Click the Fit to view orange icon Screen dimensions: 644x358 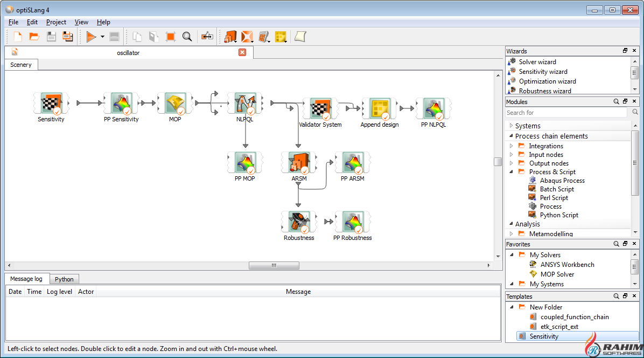pyautogui.click(x=170, y=37)
